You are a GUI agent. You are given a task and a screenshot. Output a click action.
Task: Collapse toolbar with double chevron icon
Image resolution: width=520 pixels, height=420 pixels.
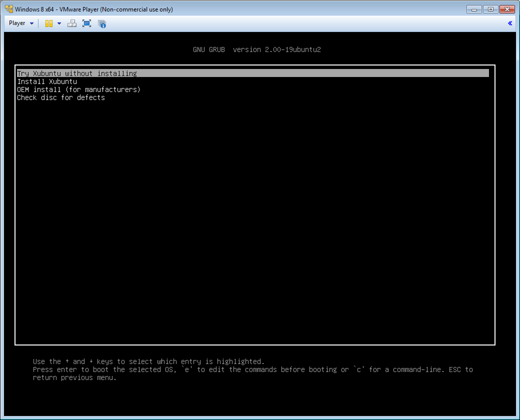point(510,23)
